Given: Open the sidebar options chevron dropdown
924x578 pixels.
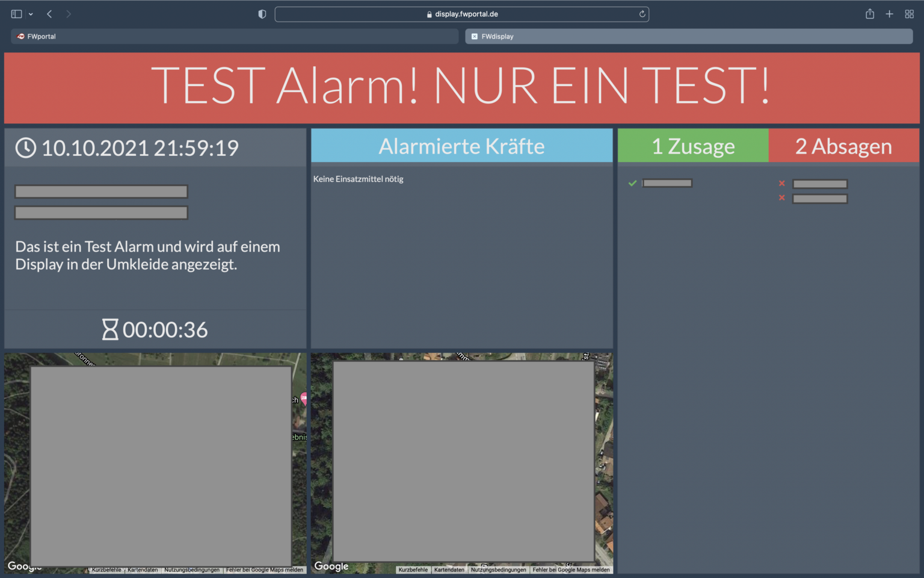Looking at the screenshot, I should click(x=31, y=13).
